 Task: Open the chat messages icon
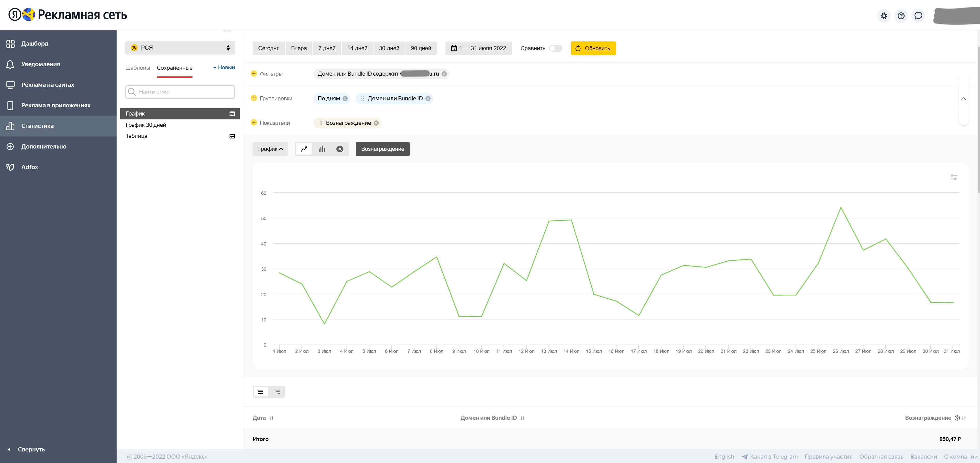[918, 16]
